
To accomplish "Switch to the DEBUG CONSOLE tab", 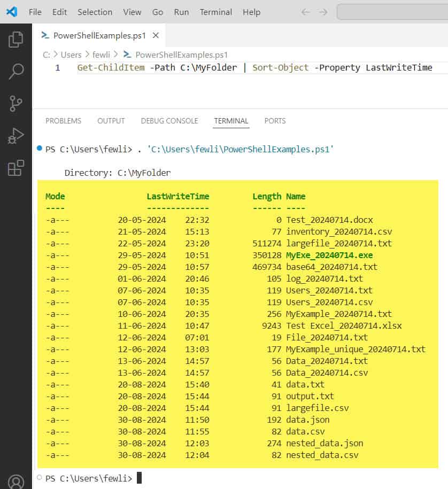I will (x=169, y=121).
